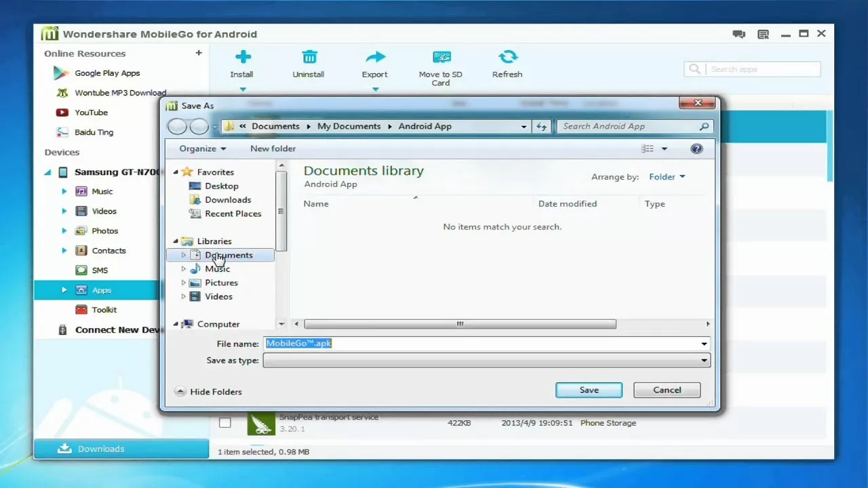This screenshot has width=868, height=488.
Task: Open Toolkit under the Samsung device
Action: 104,310
